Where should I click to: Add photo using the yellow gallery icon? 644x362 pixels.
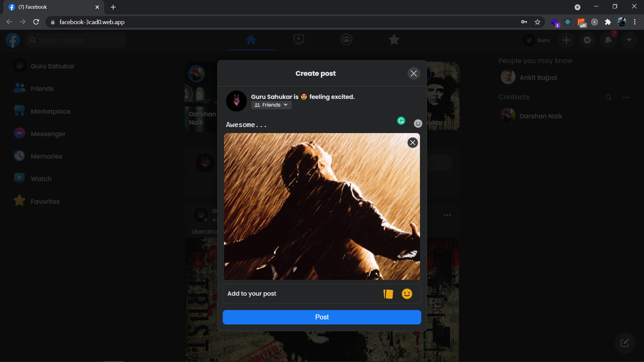tap(388, 294)
